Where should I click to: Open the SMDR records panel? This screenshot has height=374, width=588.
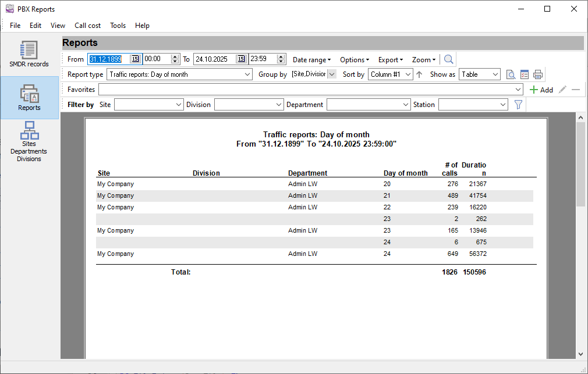[x=29, y=54]
